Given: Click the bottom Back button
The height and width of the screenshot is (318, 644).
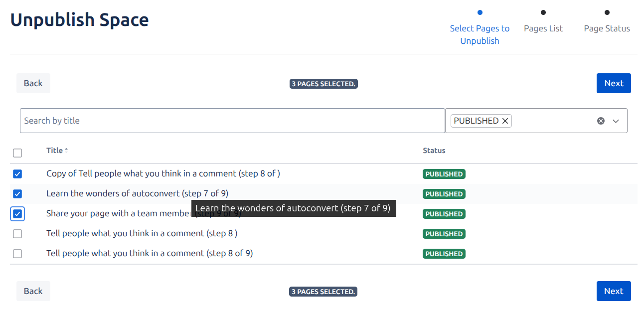Looking at the screenshot, I should pyautogui.click(x=33, y=291).
